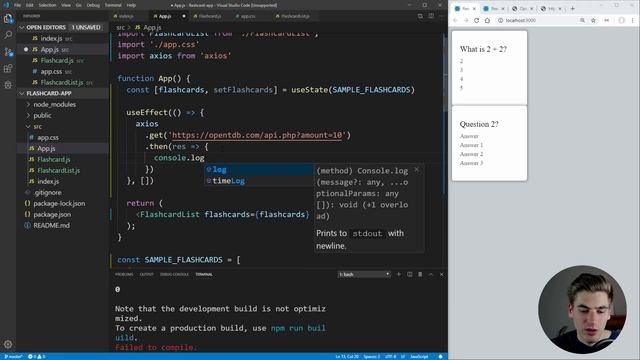Open the Selection menu

coord(47,5)
